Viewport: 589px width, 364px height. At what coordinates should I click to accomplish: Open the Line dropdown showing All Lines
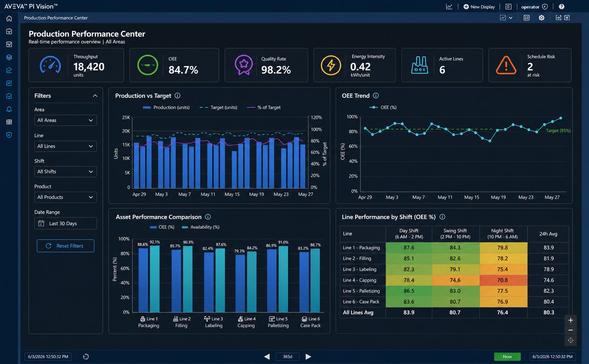65,146
